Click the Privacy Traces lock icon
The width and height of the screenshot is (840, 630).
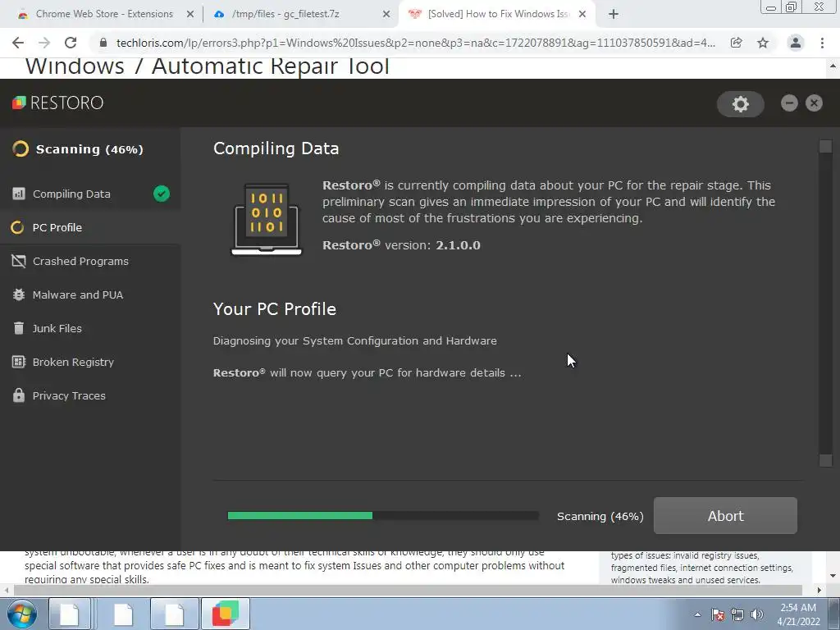tap(19, 395)
